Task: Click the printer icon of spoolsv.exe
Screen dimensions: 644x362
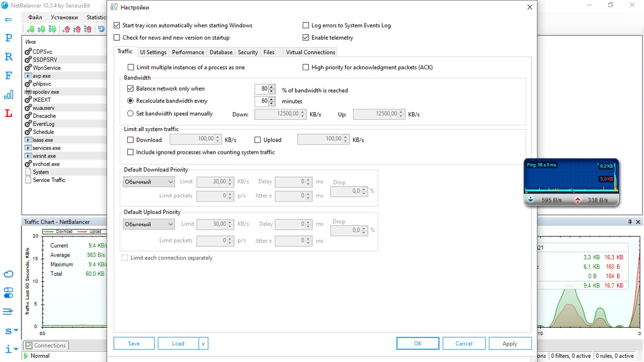Action: 28,92
